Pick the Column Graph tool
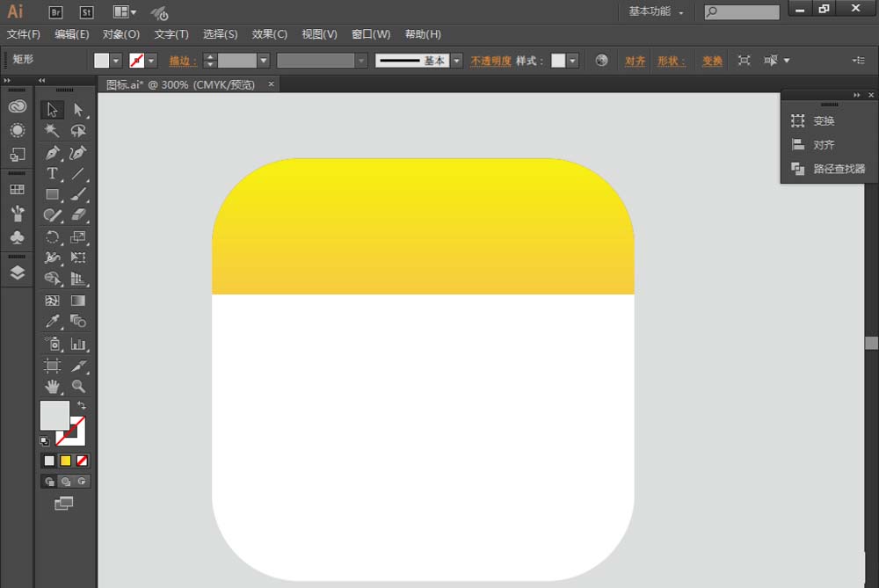 click(x=78, y=344)
